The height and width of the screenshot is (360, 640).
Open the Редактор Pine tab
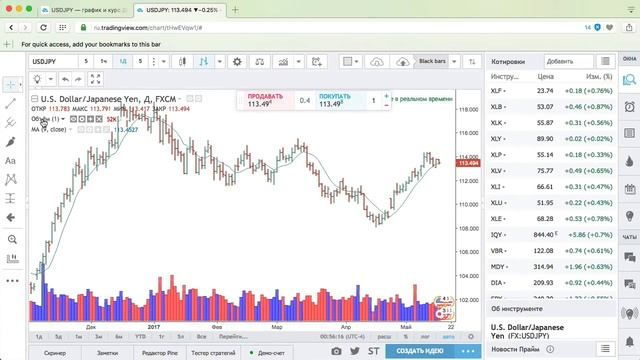(x=160, y=353)
